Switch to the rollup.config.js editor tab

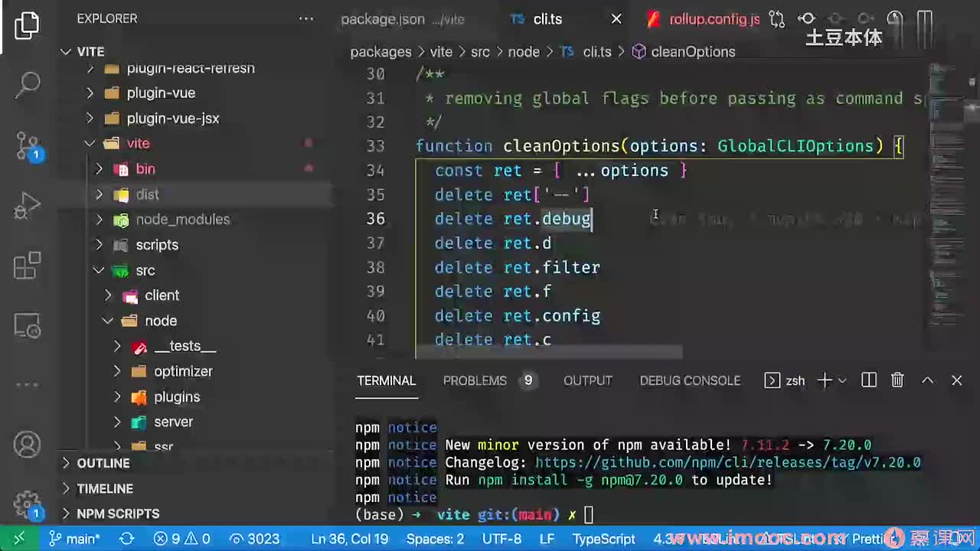coord(703,19)
